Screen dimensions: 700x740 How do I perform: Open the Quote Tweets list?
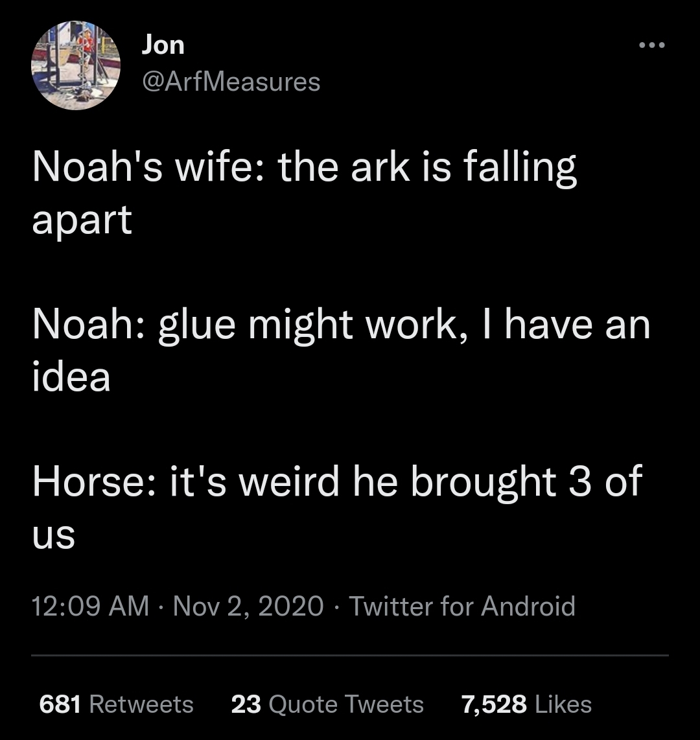[345, 704]
